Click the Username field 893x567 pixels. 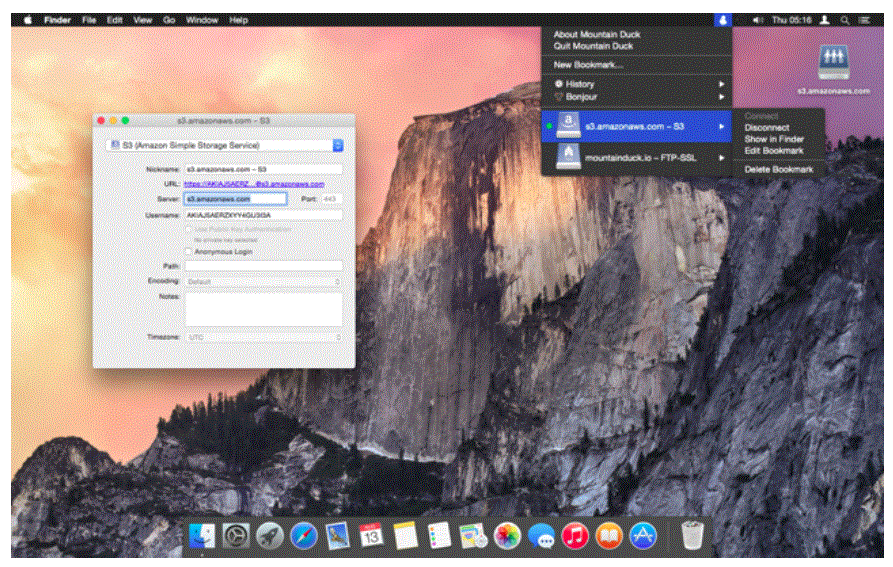[x=264, y=215]
